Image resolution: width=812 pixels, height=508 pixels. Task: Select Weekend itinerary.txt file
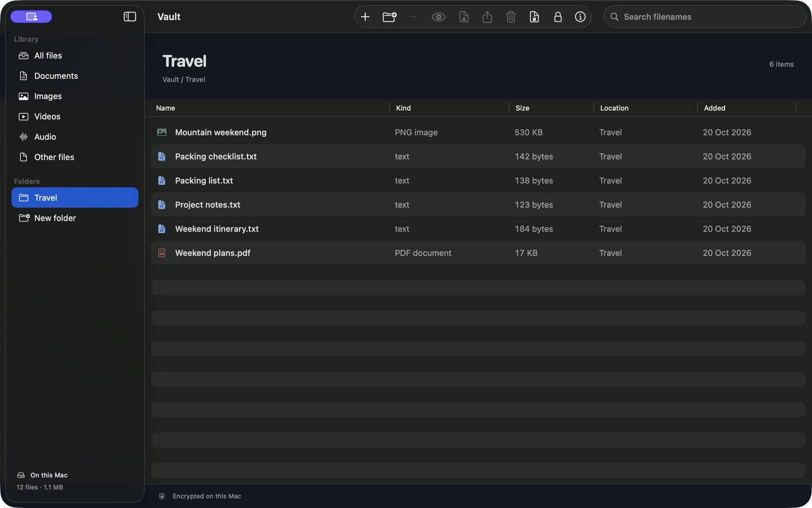coord(478,229)
